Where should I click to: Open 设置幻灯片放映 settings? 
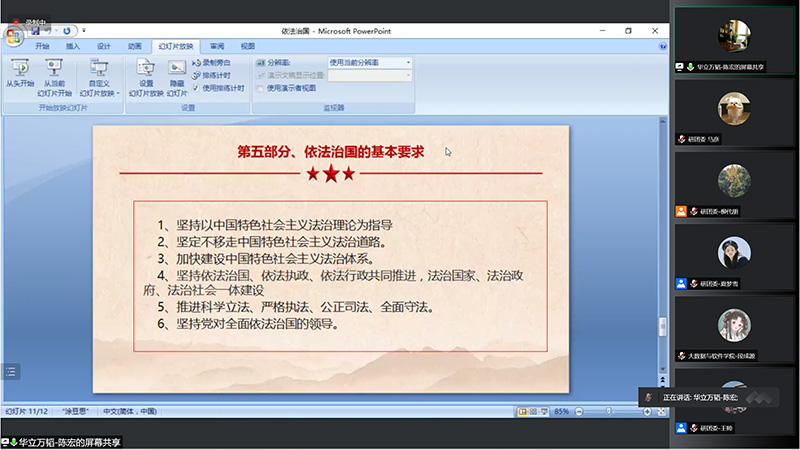146,78
